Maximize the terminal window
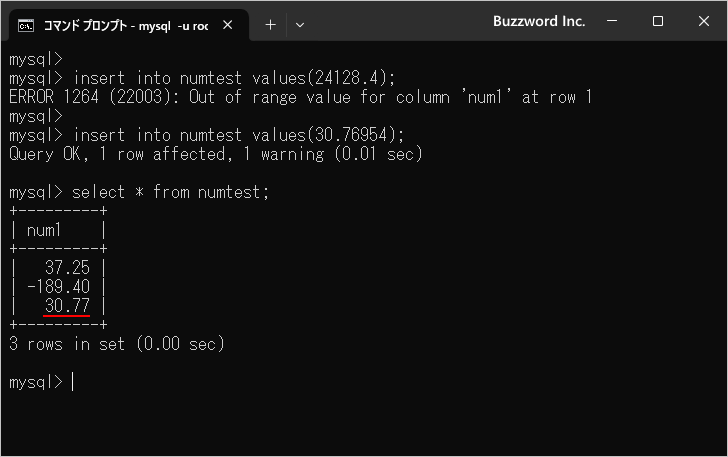The height and width of the screenshot is (457, 728). (x=657, y=21)
